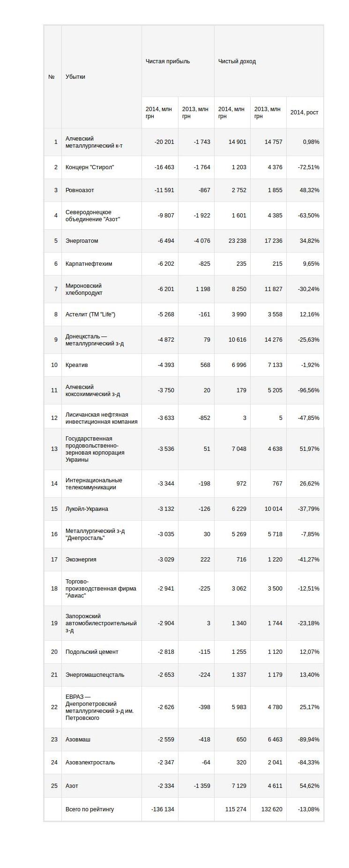Viewport: 349px width, 868px height.
Task: Click the "Всего по рейтингу" total row label
Action: coord(90,809)
